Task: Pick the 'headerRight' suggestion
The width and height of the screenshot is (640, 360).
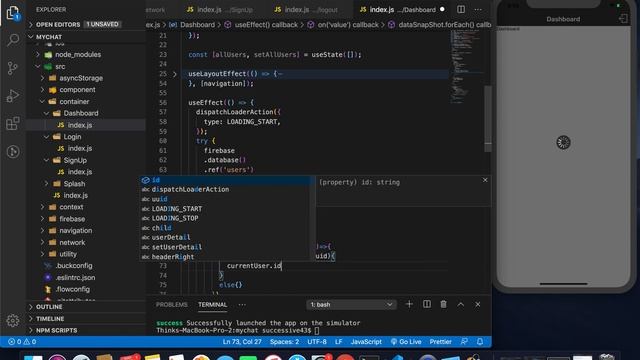Action: [226, 257]
